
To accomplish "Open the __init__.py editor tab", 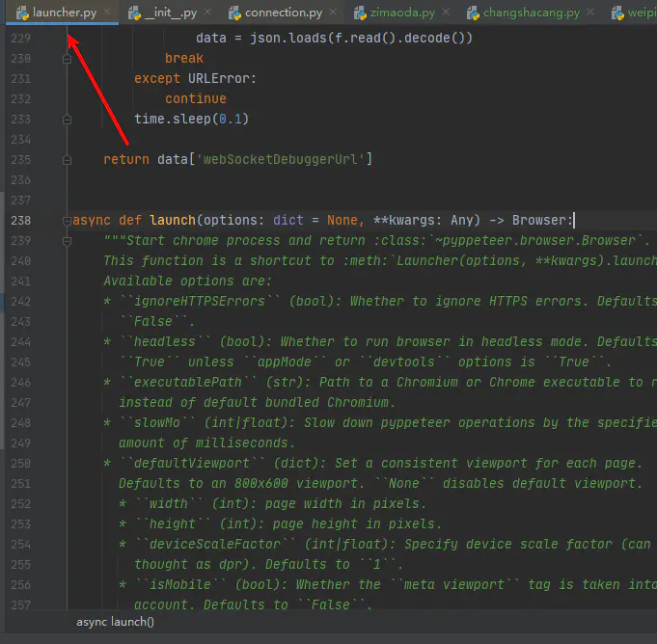I will tap(170, 13).
